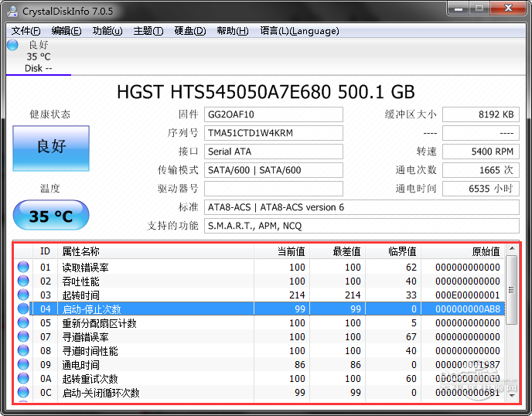Click the CrystalDiskInfo app icon in title bar

pos(12,11)
